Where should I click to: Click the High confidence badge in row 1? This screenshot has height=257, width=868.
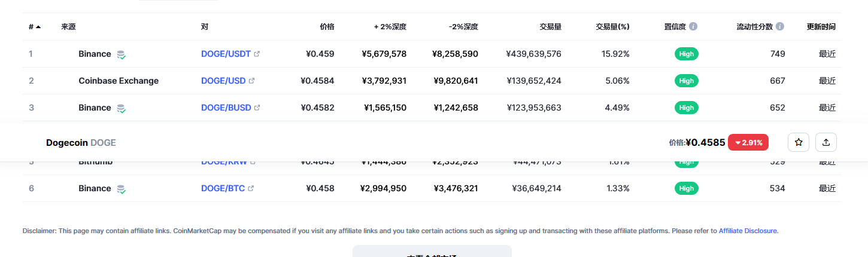point(687,54)
